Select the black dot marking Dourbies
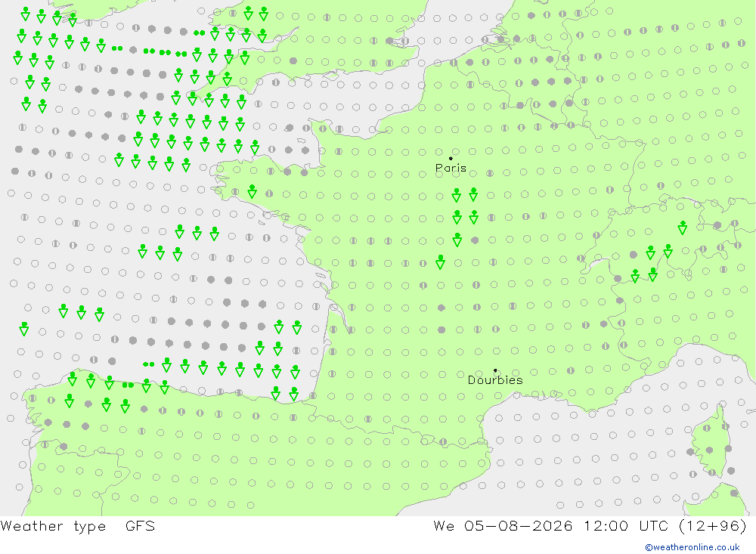The width and height of the screenshot is (756, 554). [x=495, y=370]
